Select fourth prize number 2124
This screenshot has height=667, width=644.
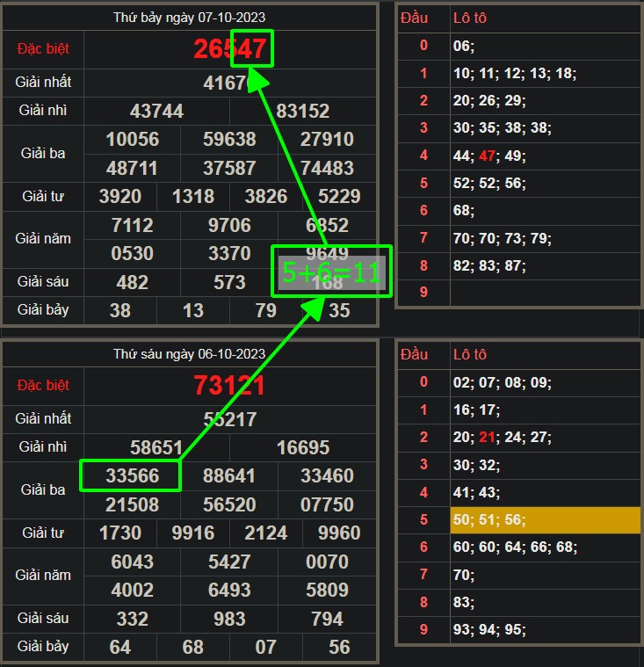tap(266, 533)
